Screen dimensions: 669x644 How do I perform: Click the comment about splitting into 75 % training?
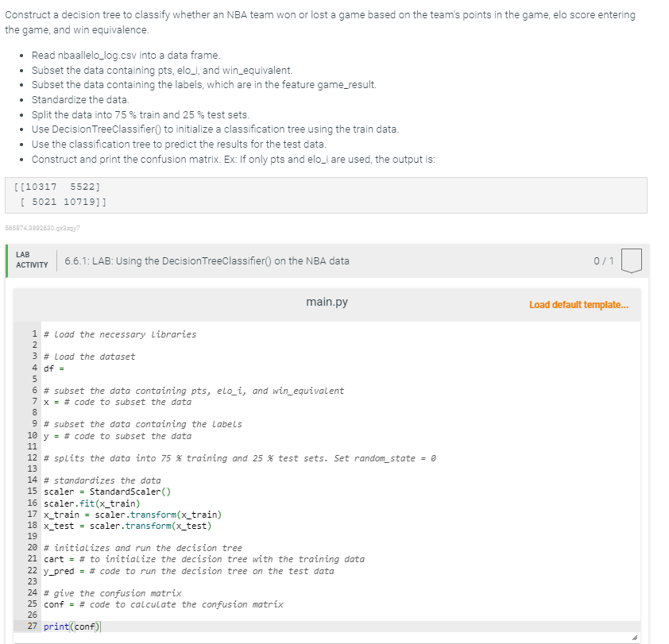240,458
